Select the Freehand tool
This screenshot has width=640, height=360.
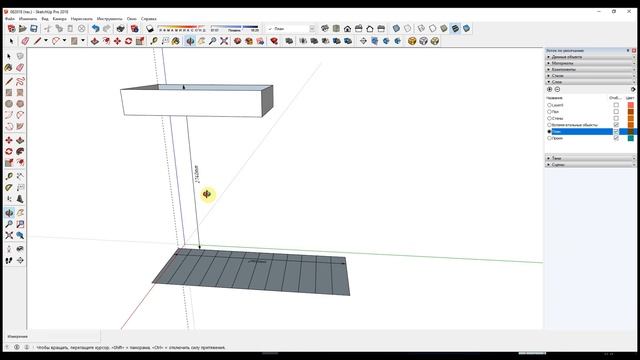coord(20,81)
